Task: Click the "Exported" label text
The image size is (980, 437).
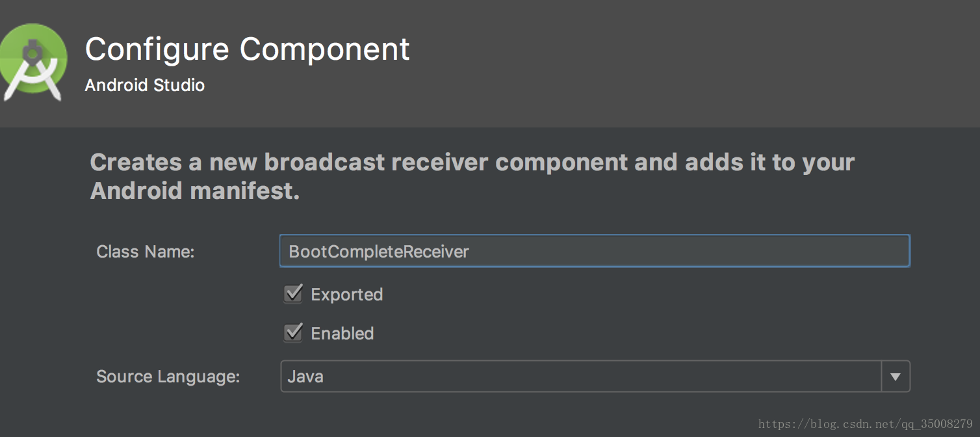Action: point(347,295)
